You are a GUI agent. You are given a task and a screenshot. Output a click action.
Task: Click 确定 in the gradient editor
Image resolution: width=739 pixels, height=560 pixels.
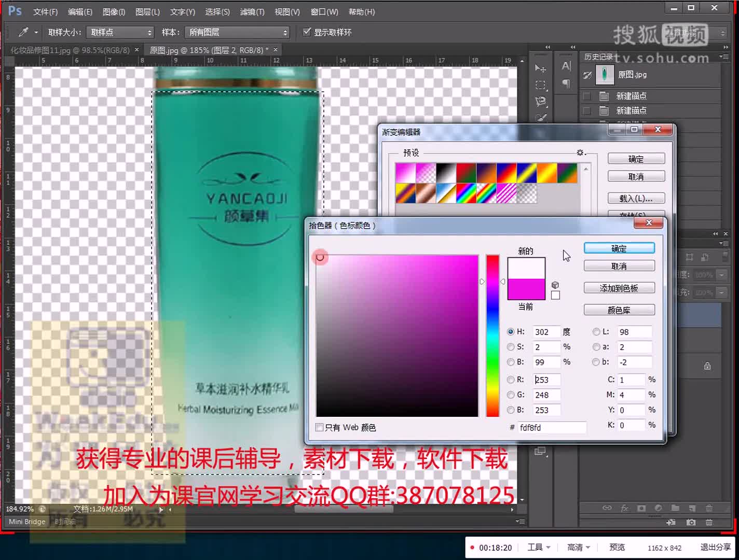636,159
